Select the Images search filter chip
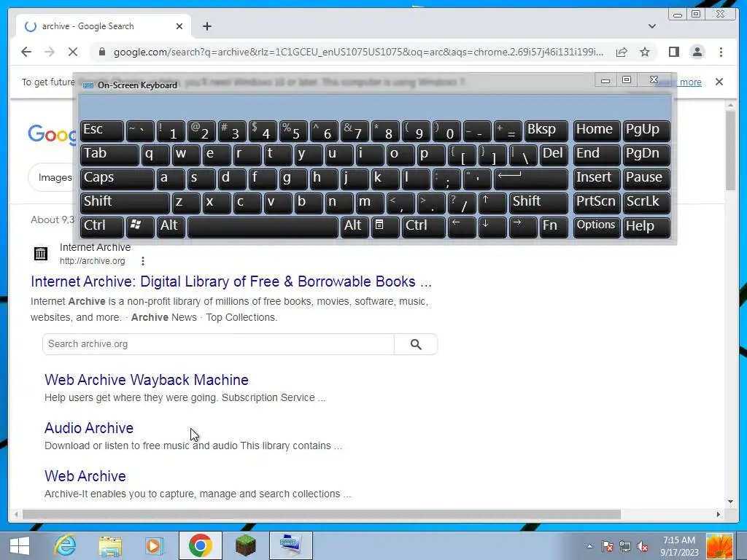Image resolution: width=747 pixels, height=560 pixels. coord(53,178)
